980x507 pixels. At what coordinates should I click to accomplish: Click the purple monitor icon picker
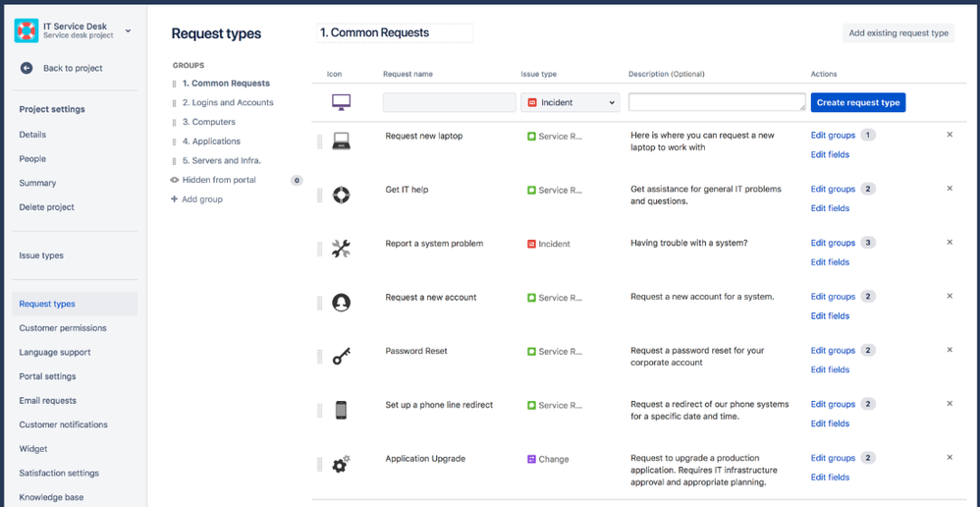tap(341, 102)
